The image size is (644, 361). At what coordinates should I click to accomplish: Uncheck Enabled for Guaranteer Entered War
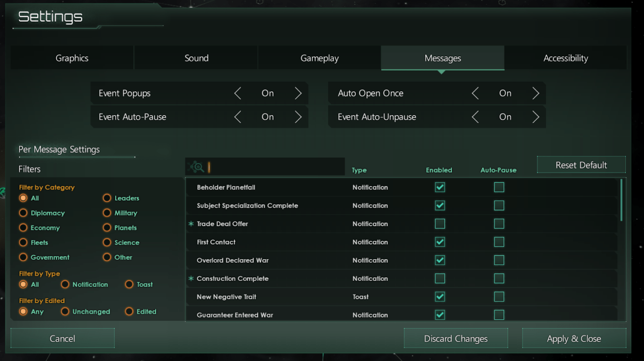tap(440, 315)
